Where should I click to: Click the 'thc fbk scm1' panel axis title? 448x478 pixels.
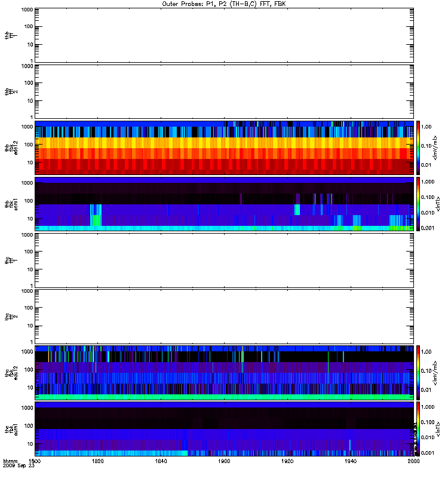pyautogui.click(x=11, y=428)
